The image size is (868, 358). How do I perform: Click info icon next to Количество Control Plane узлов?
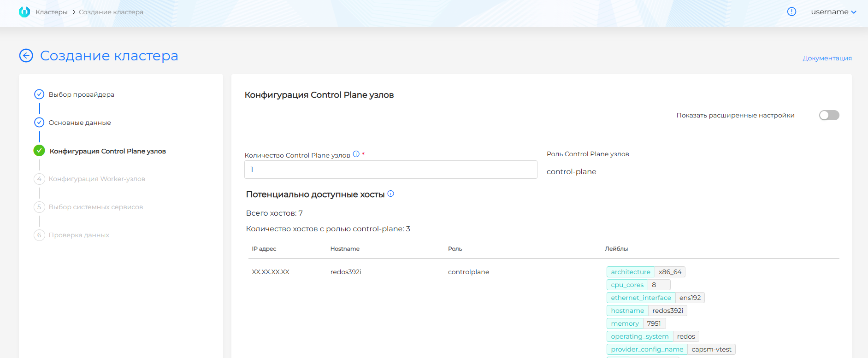click(x=356, y=154)
